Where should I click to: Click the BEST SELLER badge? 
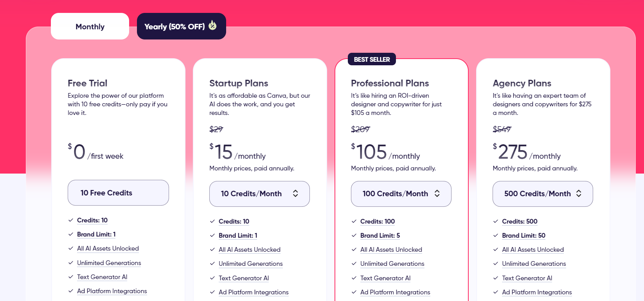[372, 59]
